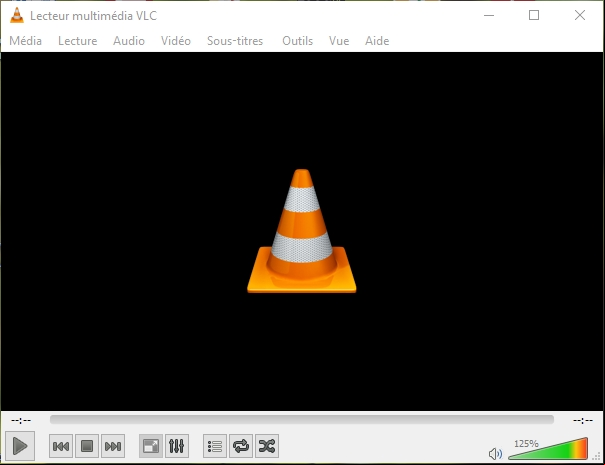Open the Vue menu
Image resolution: width=605 pixels, height=465 pixels.
[339, 41]
